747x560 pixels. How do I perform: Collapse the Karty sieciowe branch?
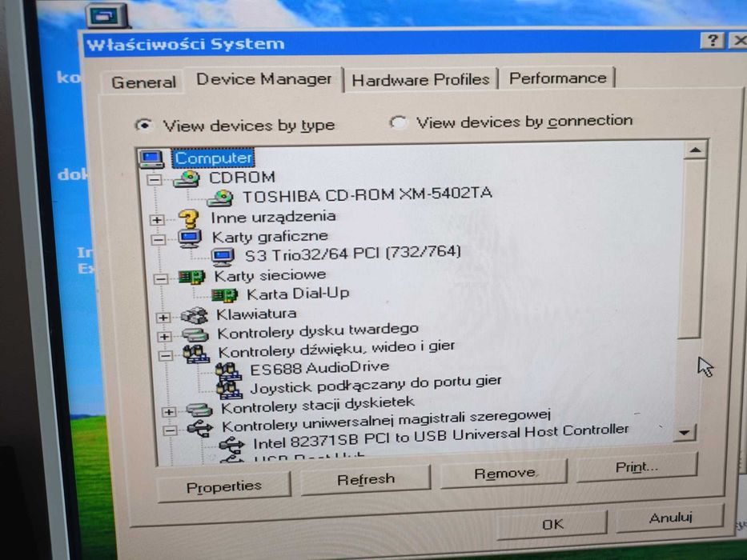[x=161, y=278]
